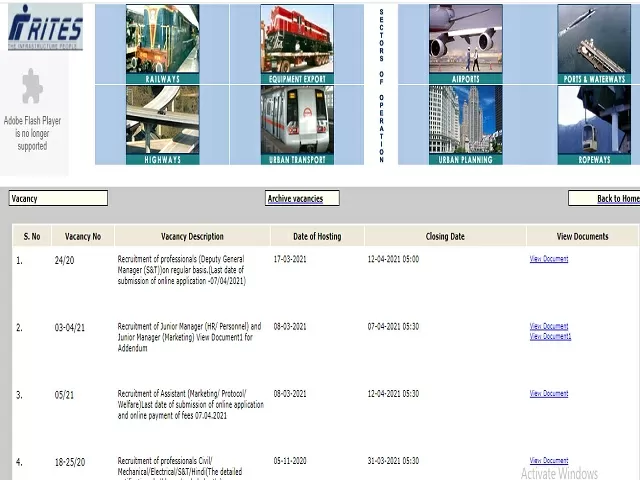
Task: Open the Urban Transport sector thumbnail
Action: tap(297, 125)
